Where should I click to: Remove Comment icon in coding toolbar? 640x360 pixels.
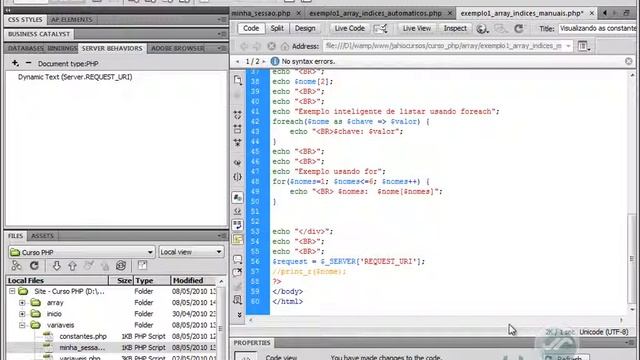(x=238, y=273)
